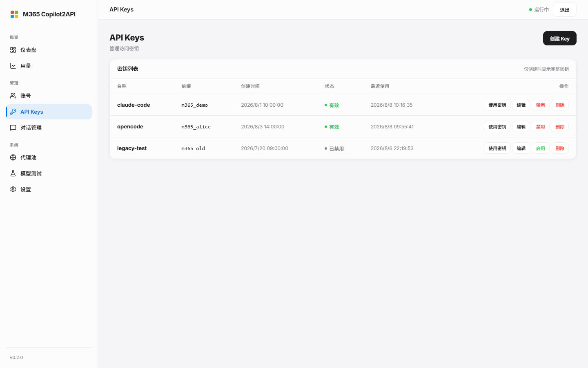Delete the legacy-test key
The width and height of the screenshot is (588, 368).
(560, 148)
